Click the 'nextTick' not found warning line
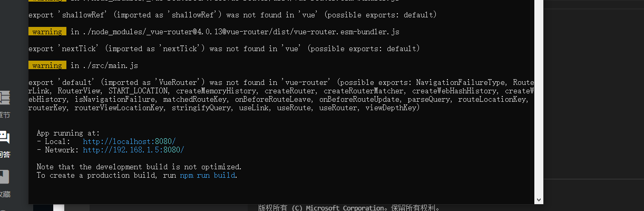The image size is (644, 211). coord(224,49)
